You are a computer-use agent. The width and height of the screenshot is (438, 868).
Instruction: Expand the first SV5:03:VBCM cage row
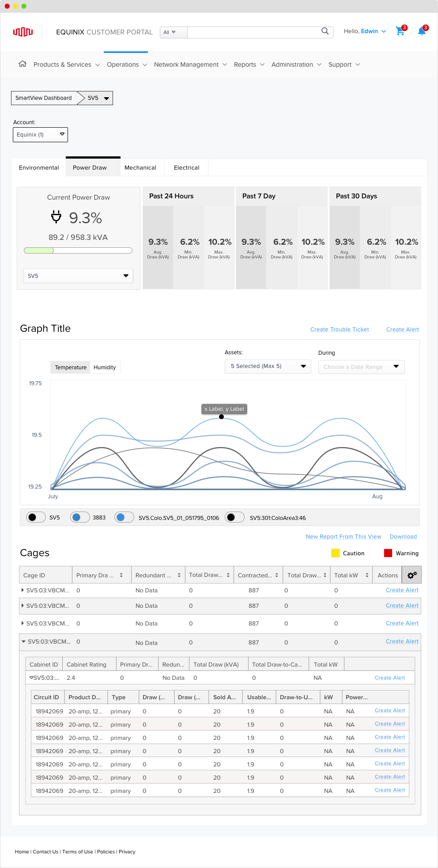23,590
